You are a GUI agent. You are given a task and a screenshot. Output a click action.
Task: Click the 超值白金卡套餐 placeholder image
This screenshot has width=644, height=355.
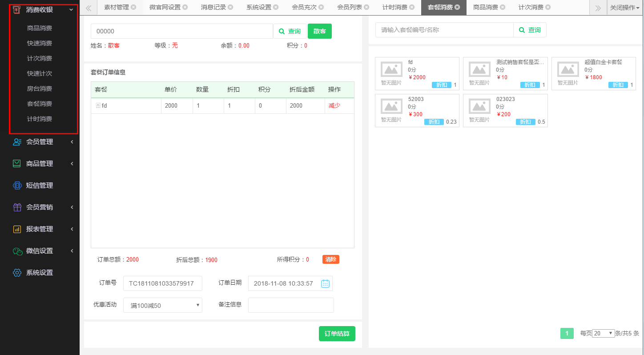[568, 69]
